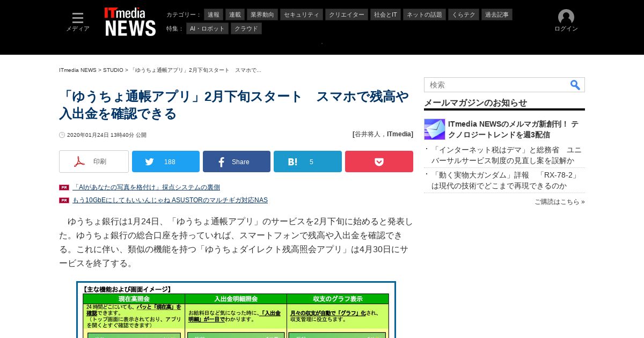644x338 pixels.
Task: Click the article headline text
Action: click(x=234, y=105)
